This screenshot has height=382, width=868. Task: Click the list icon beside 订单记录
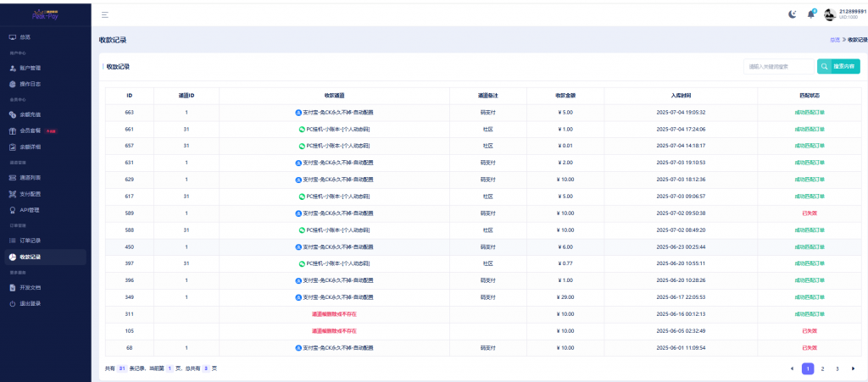(13, 241)
